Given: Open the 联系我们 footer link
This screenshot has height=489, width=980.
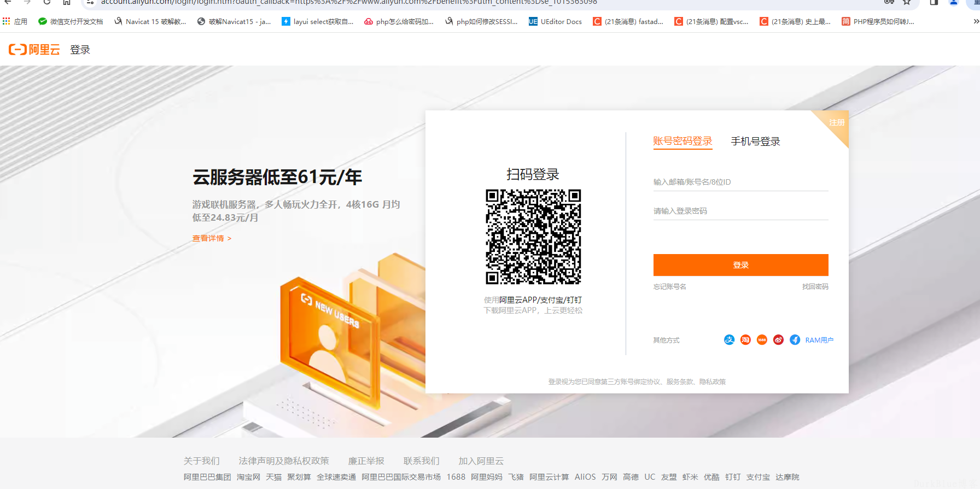Looking at the screenshot, I should click(x=422, y=461).
